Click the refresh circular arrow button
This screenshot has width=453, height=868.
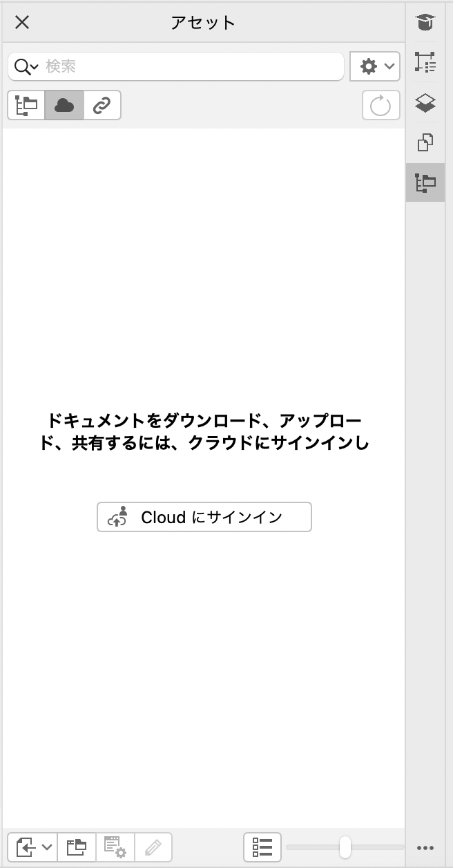[x=381, y=106]
